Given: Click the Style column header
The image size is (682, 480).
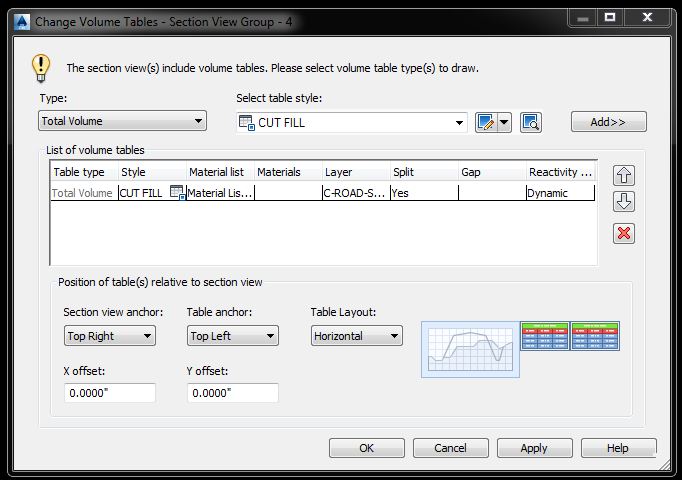Looking at the screenshot, I should (x=152, y=172).
